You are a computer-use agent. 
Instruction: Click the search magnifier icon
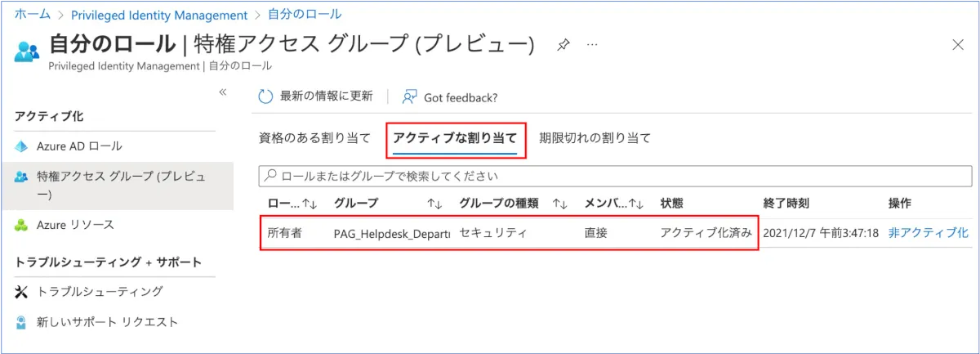click(x=270, y=176)
